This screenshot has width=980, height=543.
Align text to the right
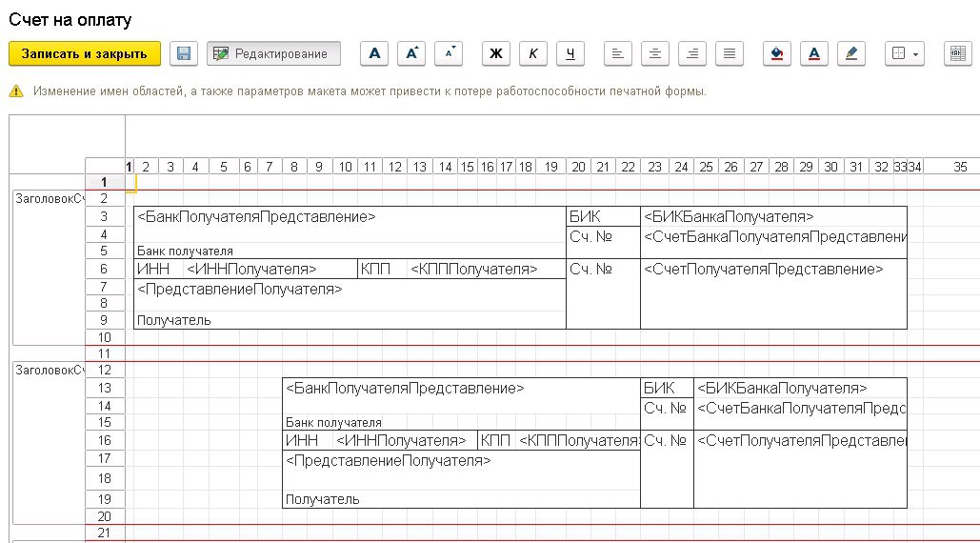[x=691, y=53]
